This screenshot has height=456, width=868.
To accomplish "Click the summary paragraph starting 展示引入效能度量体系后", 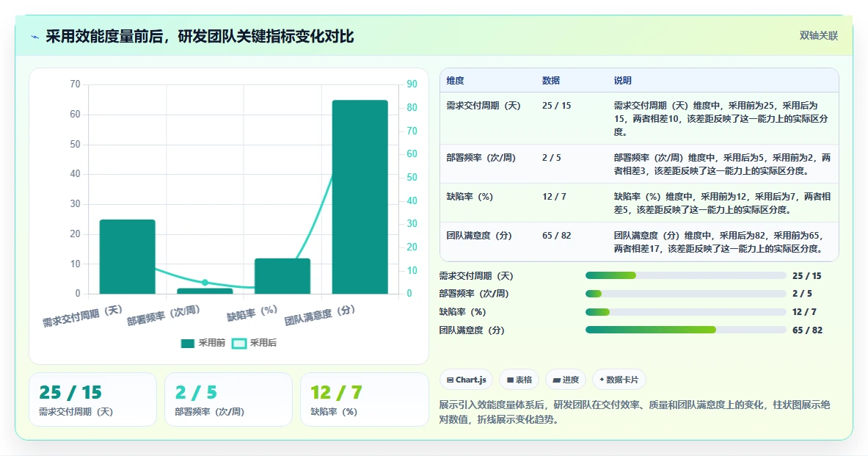I will (x=635, y=412).
